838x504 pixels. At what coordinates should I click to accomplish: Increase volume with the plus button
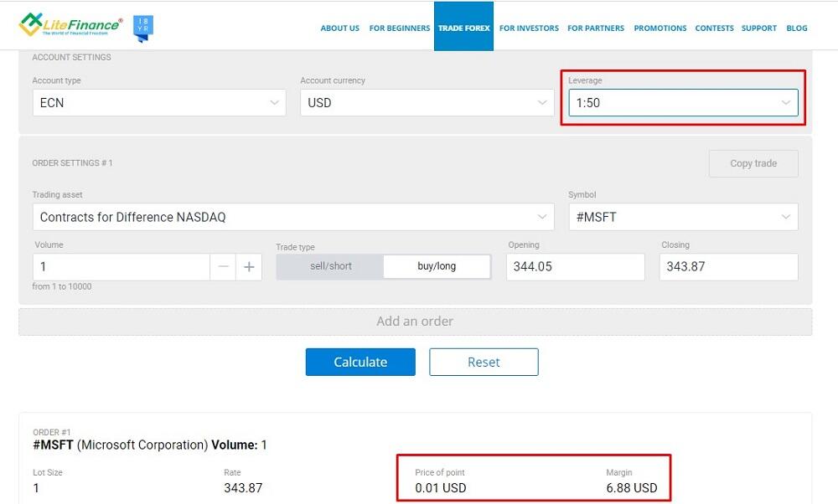pyautogui.click(x=249, y=267)
